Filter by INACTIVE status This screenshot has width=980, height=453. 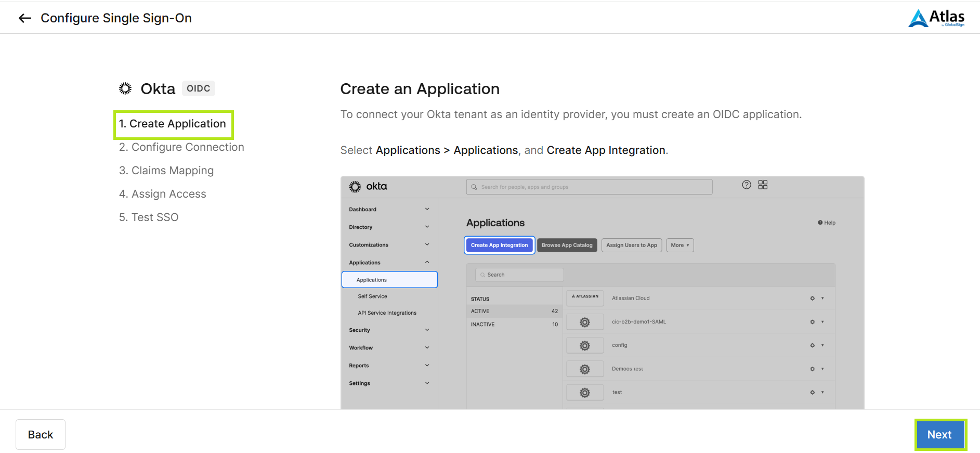point(514,324)
